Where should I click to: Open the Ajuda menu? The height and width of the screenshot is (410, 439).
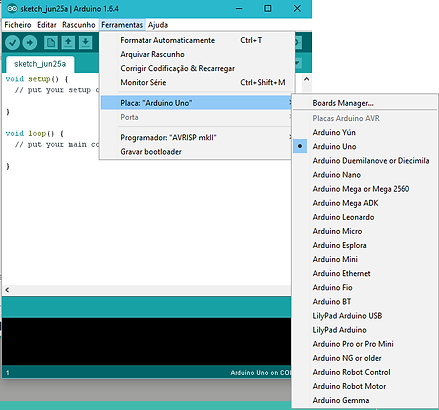(x=158, y=25)
